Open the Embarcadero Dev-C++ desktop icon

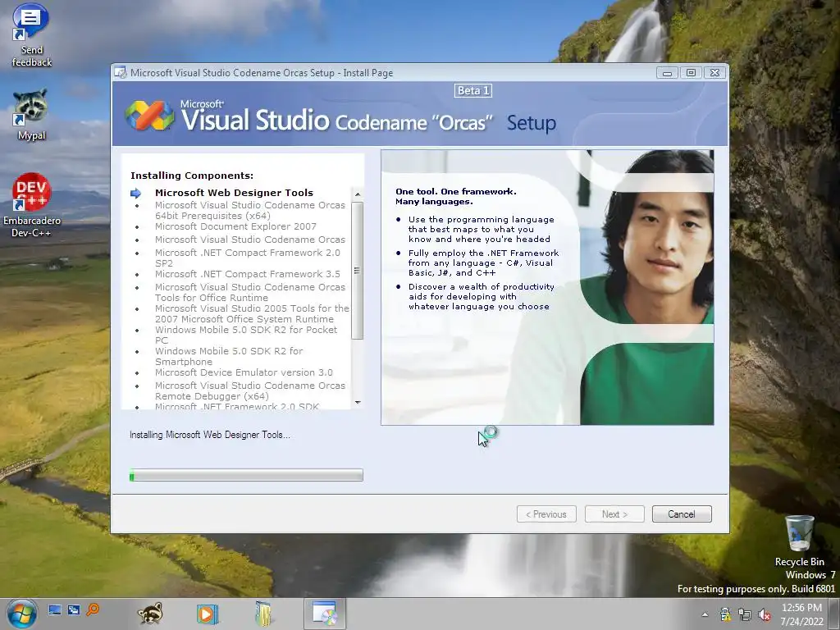coord(32,205)
